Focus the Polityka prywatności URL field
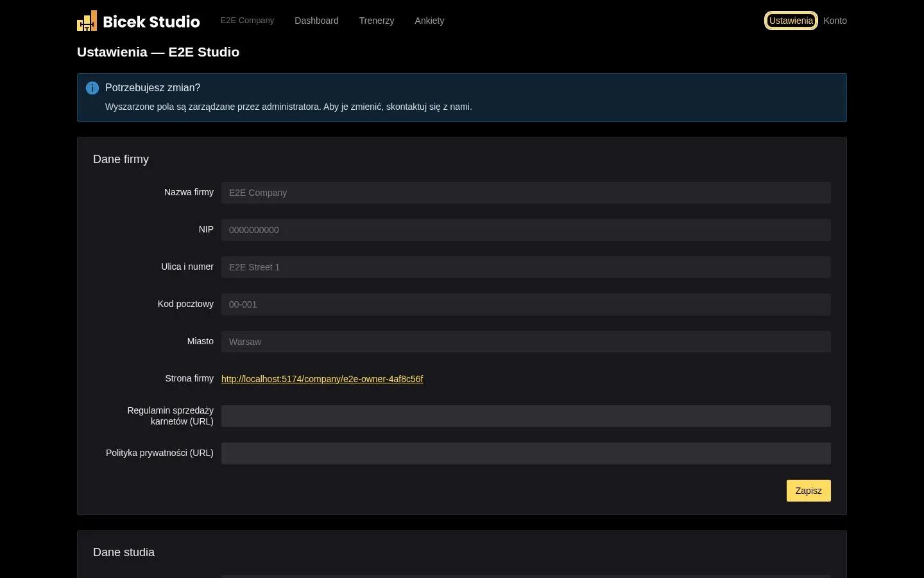 coord(526,453)
